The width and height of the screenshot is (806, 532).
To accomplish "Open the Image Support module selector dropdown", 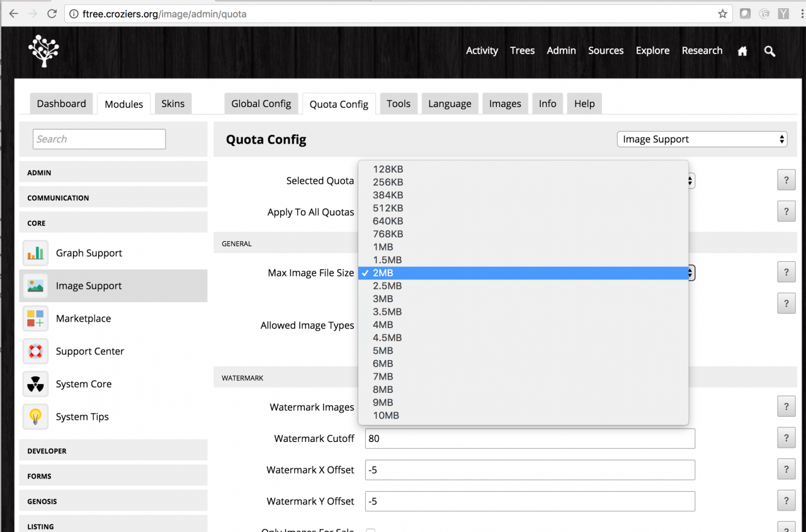I will tap(701, 139).
